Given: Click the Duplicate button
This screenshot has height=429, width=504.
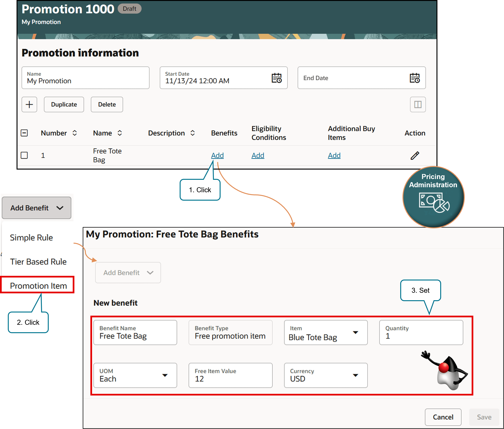Looking at the screenshot, I should pos(64,105).
